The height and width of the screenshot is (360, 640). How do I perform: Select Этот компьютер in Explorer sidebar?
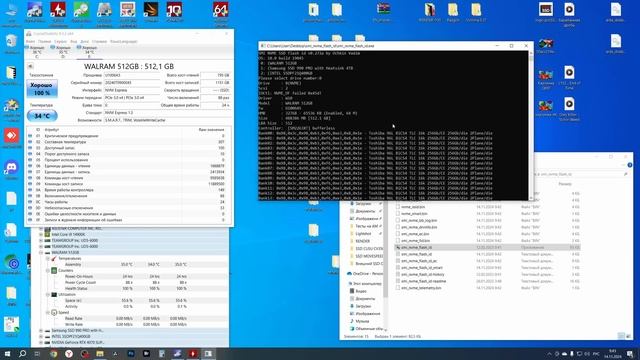click(364, 283)
